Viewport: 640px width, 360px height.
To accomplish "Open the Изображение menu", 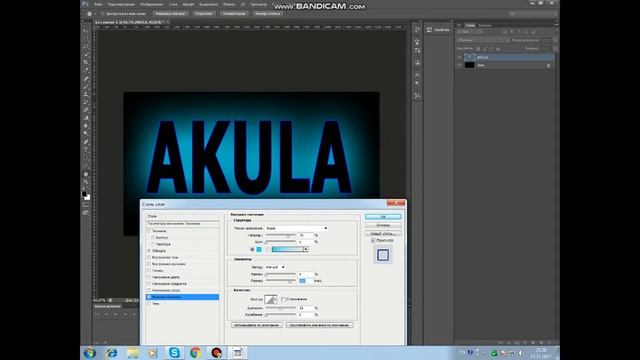I will (151, 4).
